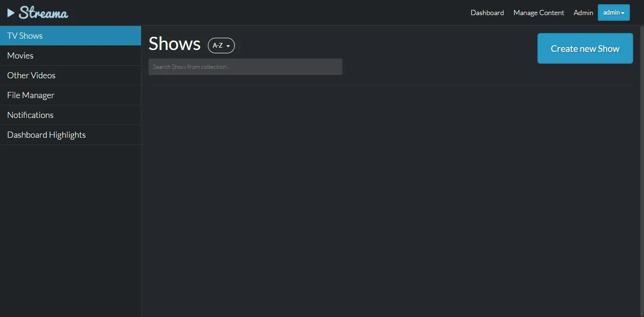Viewport: 644px width, 317px height.
Task: Expand the admin user account dropdown
Action: point(613,13)
